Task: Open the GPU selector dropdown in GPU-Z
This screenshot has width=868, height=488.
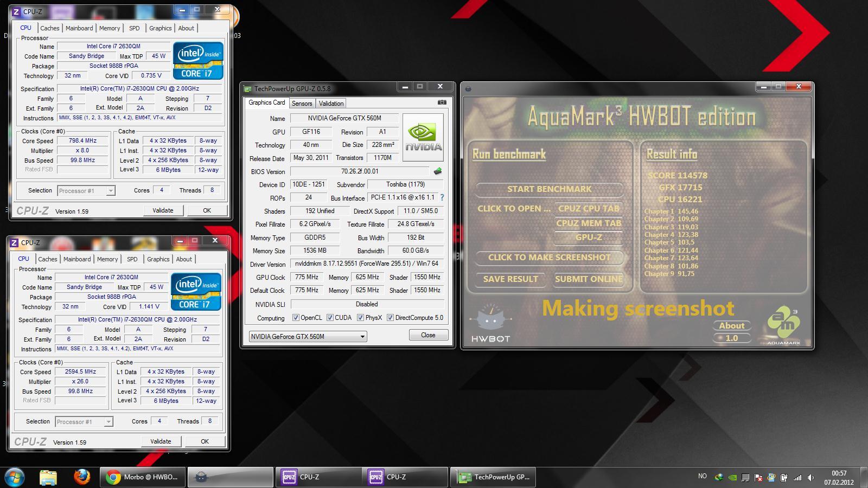Action: coord(308,336)
